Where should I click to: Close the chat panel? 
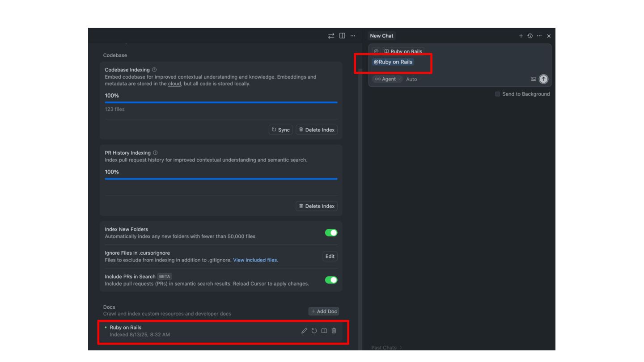549,36
